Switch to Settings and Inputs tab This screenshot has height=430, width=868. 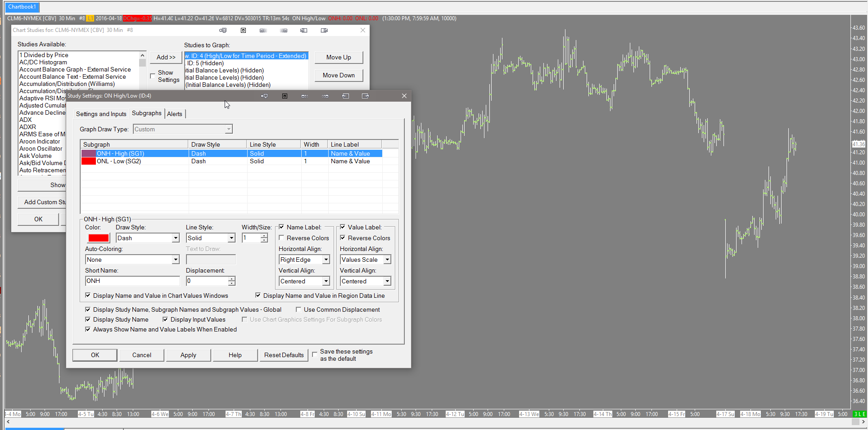(x=101, y=114)
